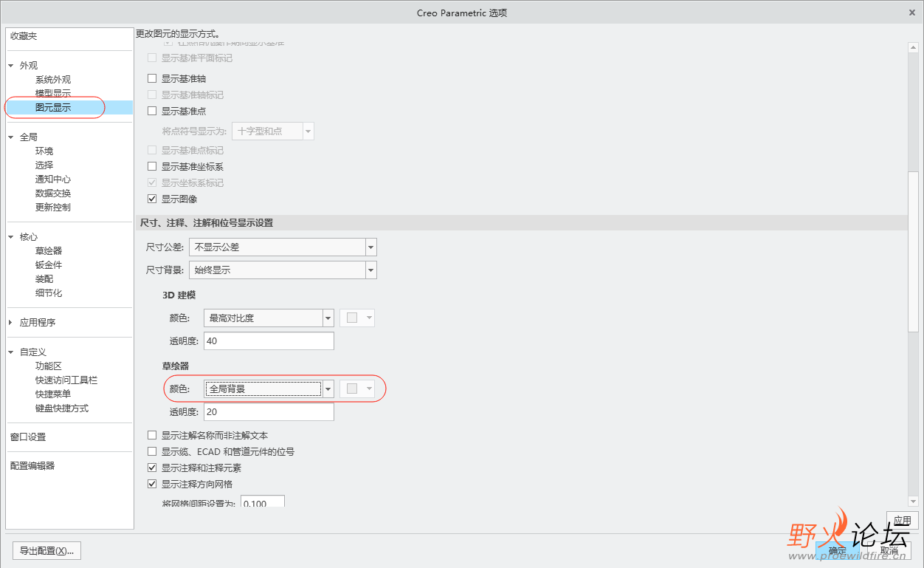Open the 草绘器 options page in sidebar
The height and width of the screenshot is (568, 924).
click(49, 251)
